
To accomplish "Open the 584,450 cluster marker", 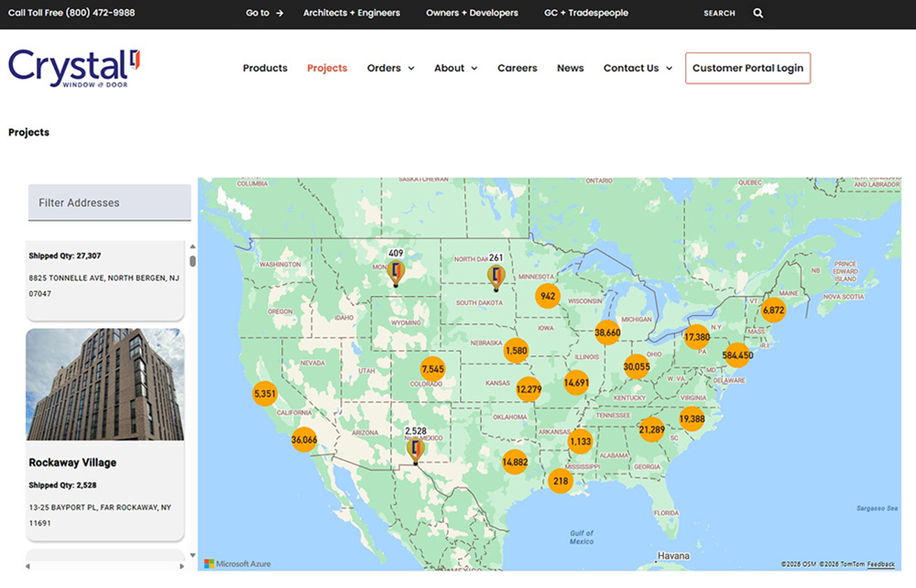I will (737, 355).
